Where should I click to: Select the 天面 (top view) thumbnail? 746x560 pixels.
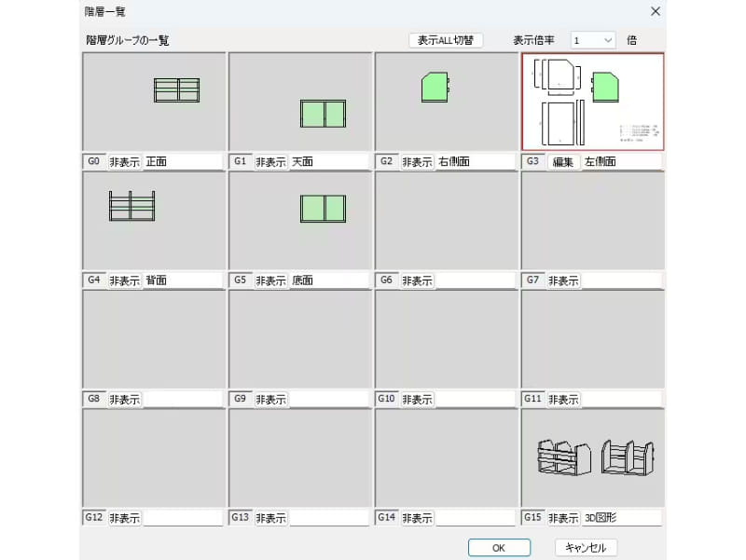coord(299,102)
